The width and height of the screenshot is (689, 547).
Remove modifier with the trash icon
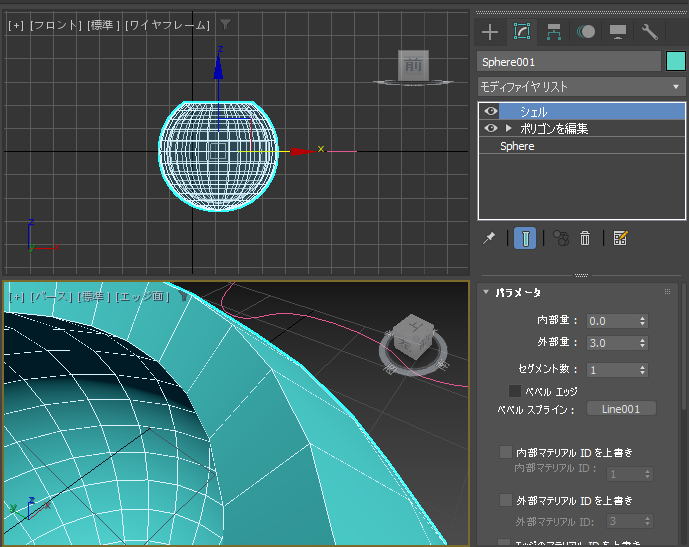click(x=585, y=238)
